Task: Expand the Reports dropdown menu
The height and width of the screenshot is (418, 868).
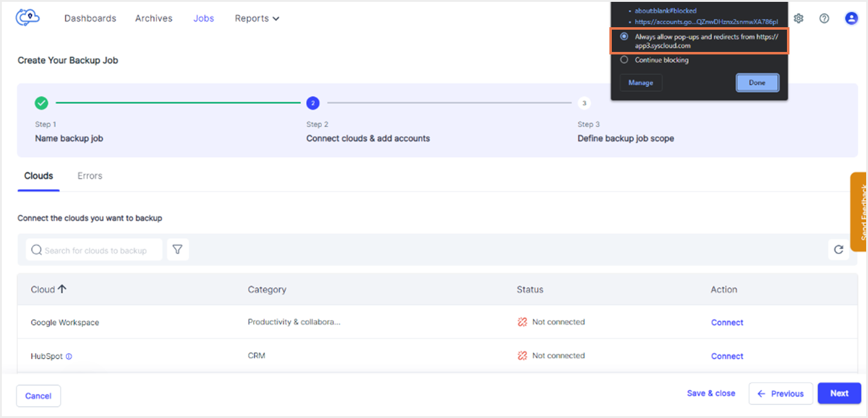Action: [257, 19]
